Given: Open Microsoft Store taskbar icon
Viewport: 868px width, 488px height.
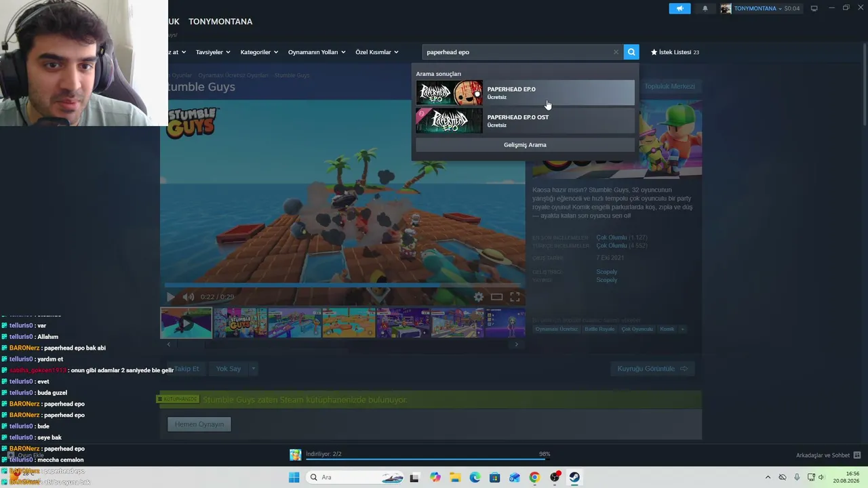Looking at the screenshot, I should [494, 477].
